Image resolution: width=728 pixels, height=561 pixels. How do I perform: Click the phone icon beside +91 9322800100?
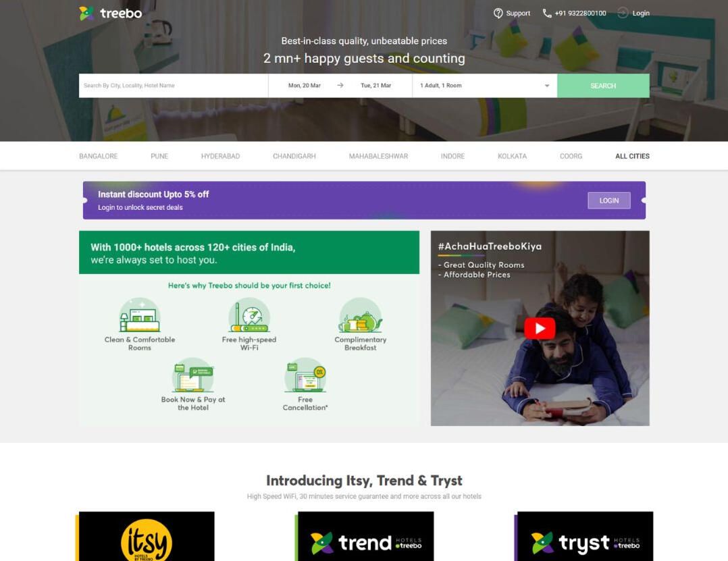547,13
